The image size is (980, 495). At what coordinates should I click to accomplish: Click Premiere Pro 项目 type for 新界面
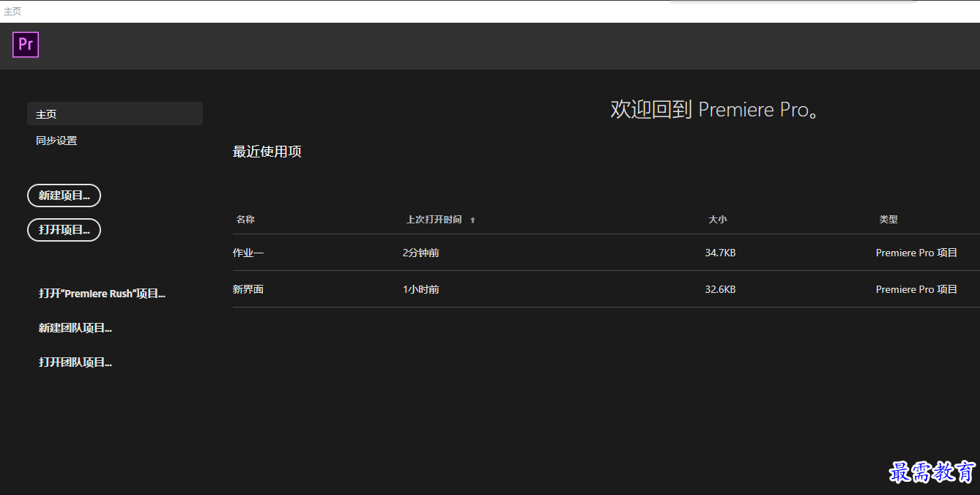(x=917, y=289)
